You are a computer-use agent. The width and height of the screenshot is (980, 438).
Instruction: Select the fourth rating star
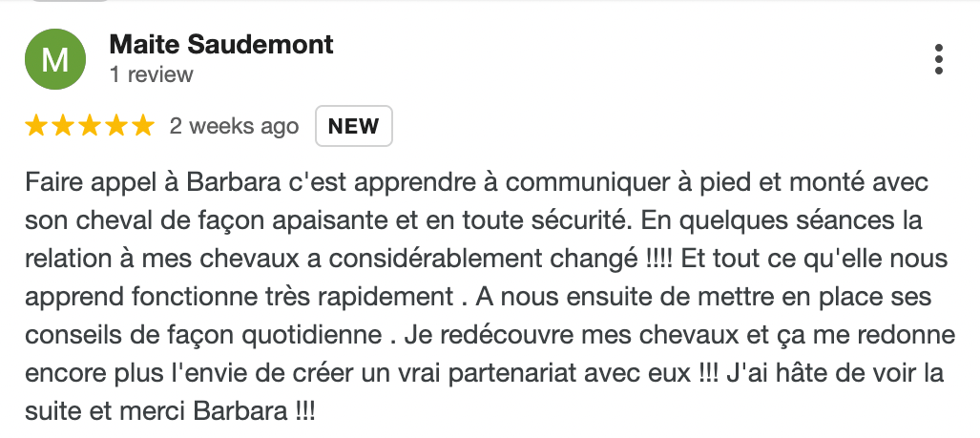point(116,126)
